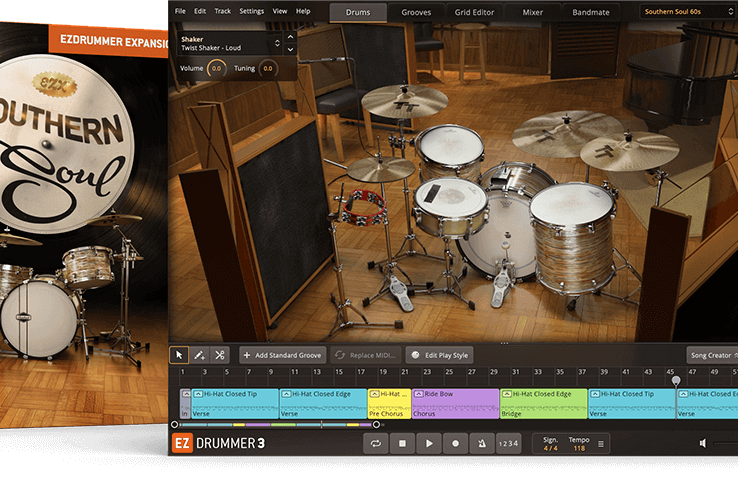Click the Replace MIDI button
The height and width of the screenshot is (488, 738).
(x=366, y=355)
